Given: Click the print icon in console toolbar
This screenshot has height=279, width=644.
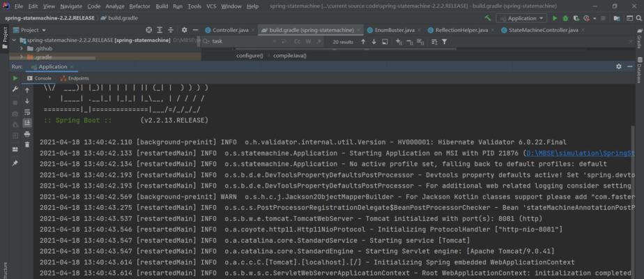Looking at the screenshot, I should pos(27,134).
